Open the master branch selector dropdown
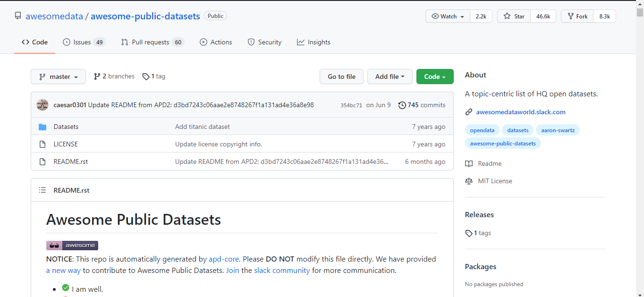Screen dimensions: 644x297 (x=58, y=76)
